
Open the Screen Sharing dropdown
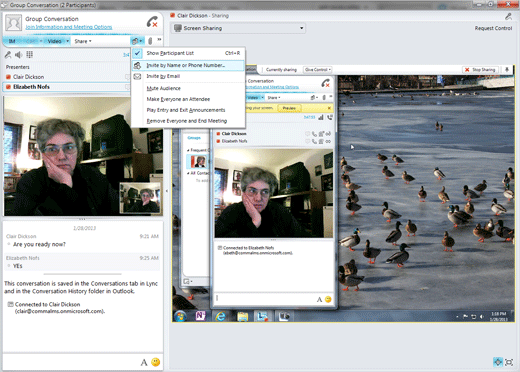(239, 28)
